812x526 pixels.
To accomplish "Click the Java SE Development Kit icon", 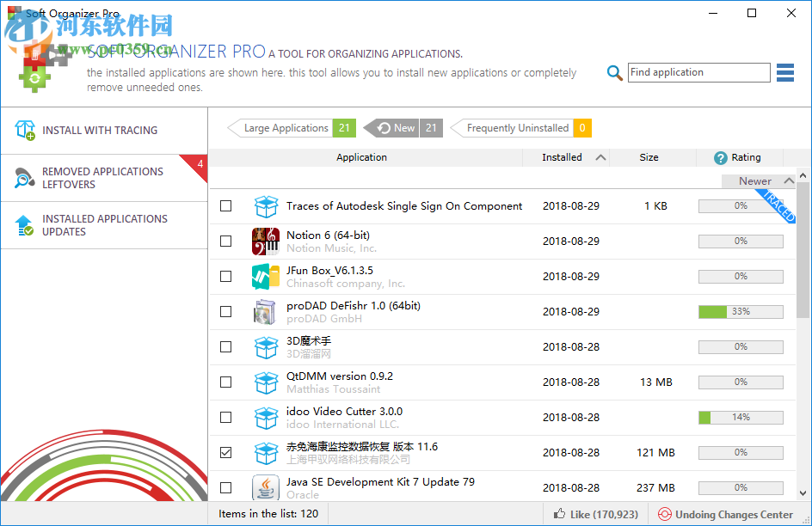I will pos(266,487).
